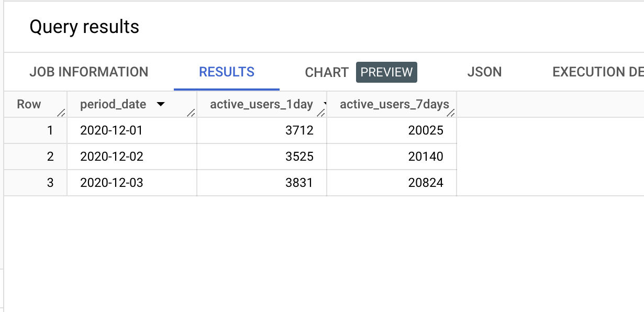
Task: Open the period_date column sort dropdown arrow
Action: tap(161, 105)
